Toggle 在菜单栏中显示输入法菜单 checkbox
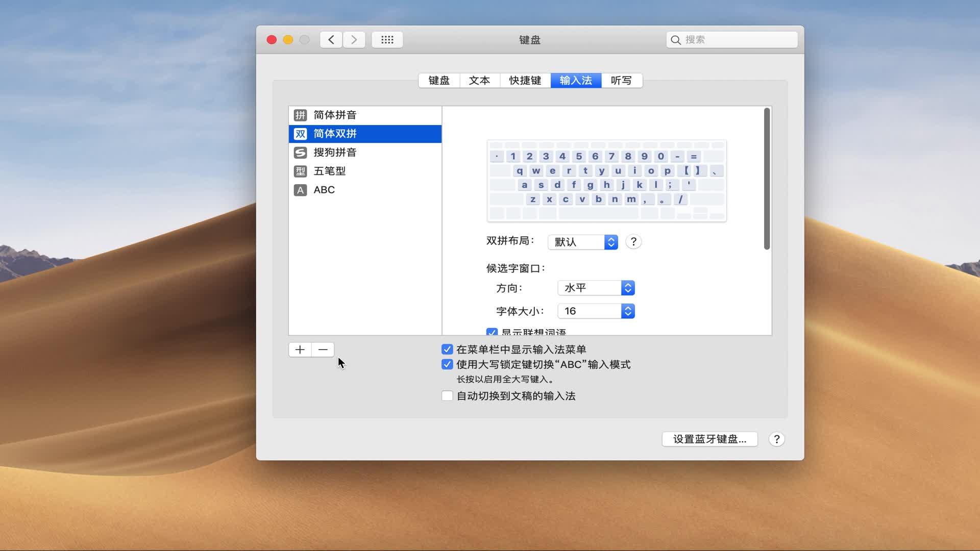The height and width of the screenshot is (551, 980). point(447,349)
